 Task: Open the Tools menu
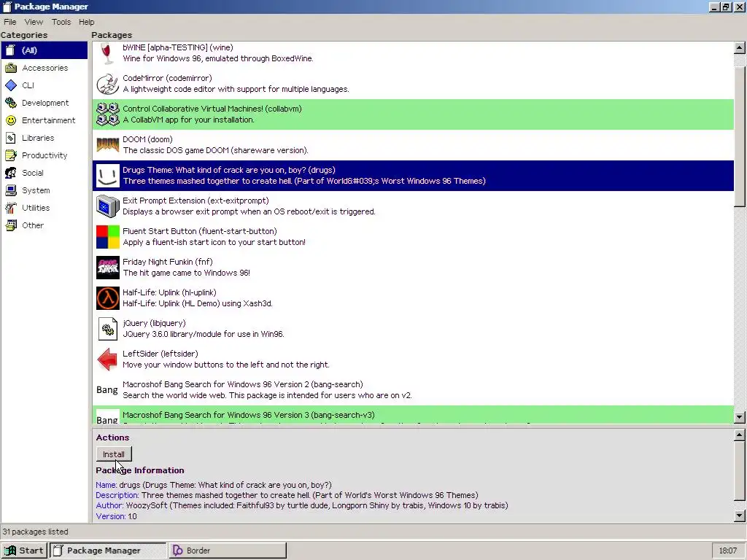61,22
